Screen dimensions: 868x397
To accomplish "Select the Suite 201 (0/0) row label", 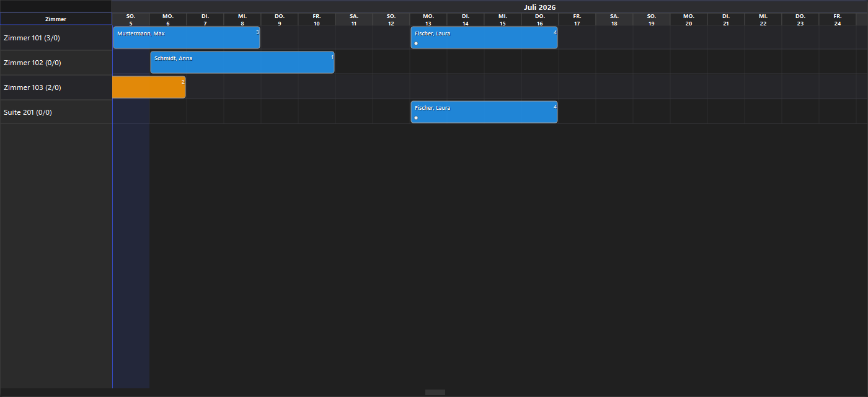I will click(56, 112).
